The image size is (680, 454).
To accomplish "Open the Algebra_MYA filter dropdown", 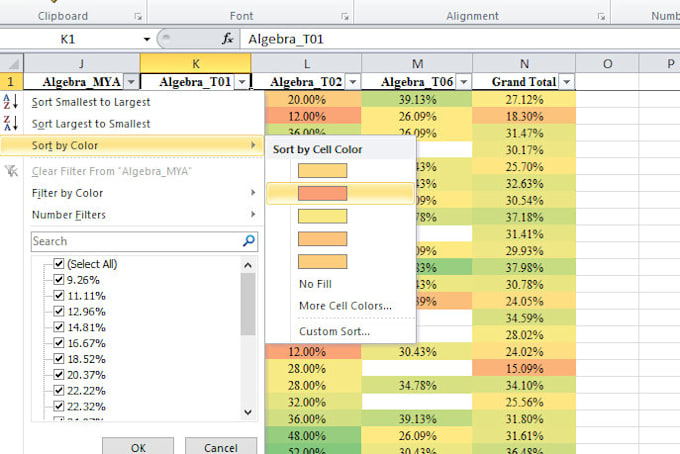I will (x=131, y=82).
